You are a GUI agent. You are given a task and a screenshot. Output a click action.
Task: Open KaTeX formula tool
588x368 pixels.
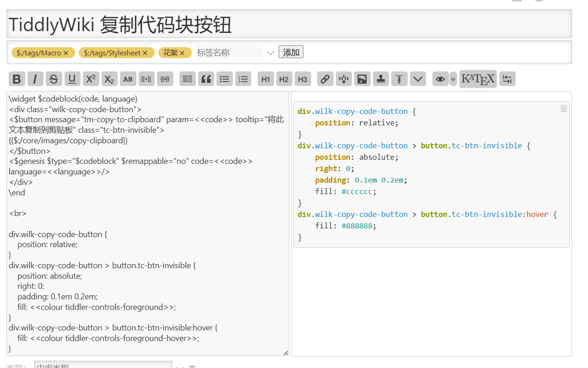pyautogui.click(x=478, y=79)
